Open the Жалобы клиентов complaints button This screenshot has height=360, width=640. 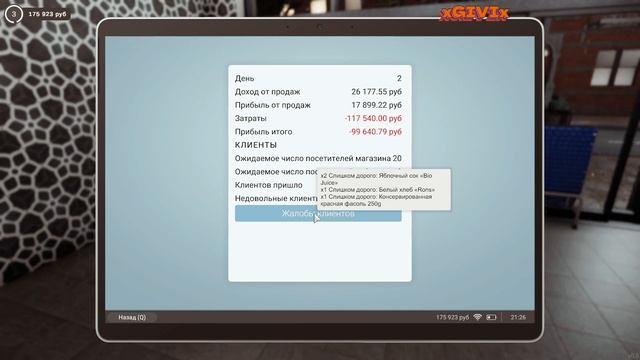(x=318, y=213)
